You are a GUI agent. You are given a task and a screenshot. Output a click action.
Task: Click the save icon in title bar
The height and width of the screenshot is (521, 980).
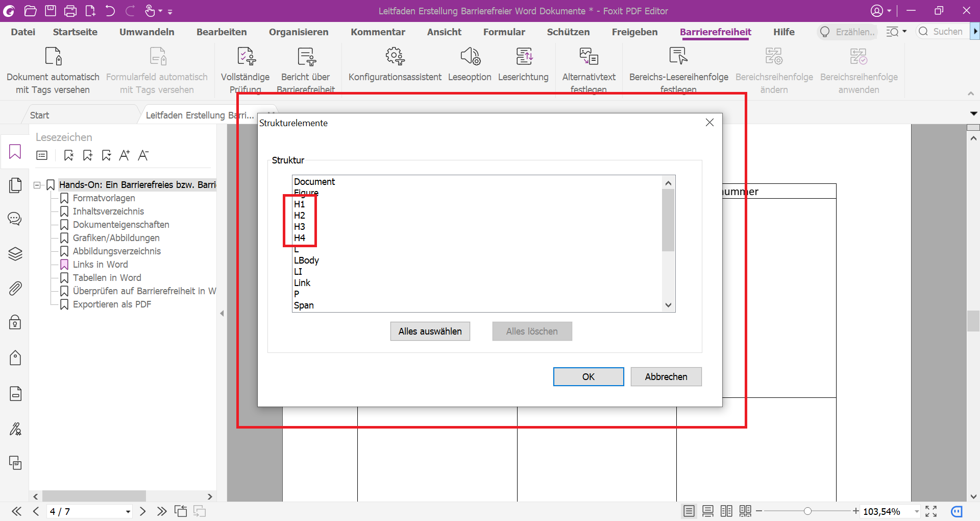50,11
